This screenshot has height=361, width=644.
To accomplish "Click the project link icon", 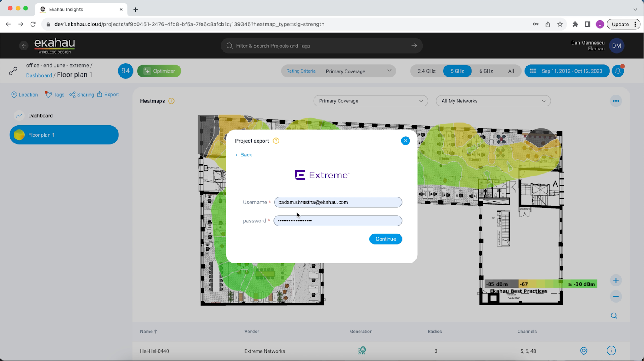I will click(13, 71).
